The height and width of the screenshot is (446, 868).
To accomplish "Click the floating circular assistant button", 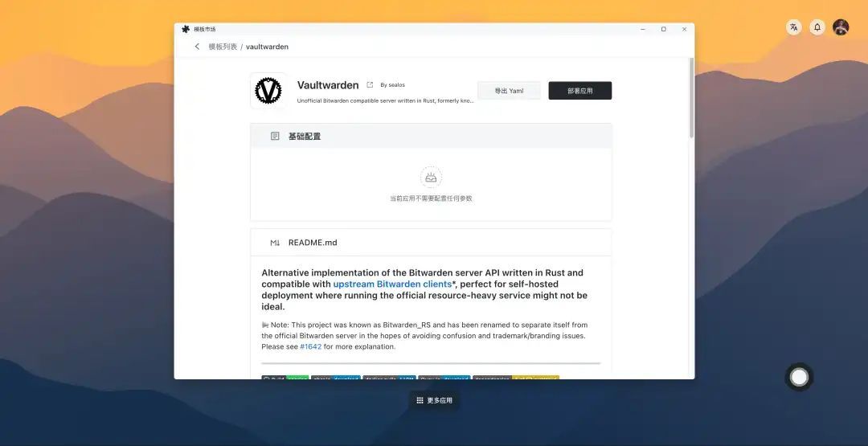I will point(799,377).
